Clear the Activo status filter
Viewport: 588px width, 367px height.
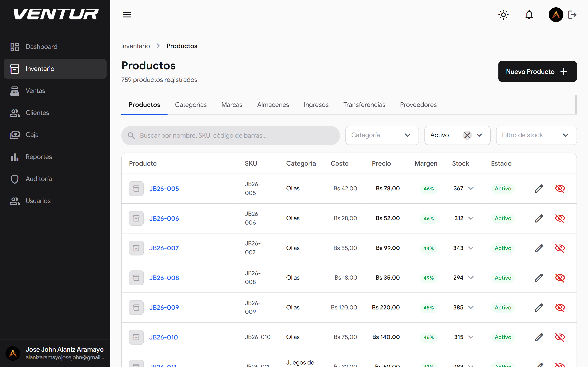pos(467,135)
